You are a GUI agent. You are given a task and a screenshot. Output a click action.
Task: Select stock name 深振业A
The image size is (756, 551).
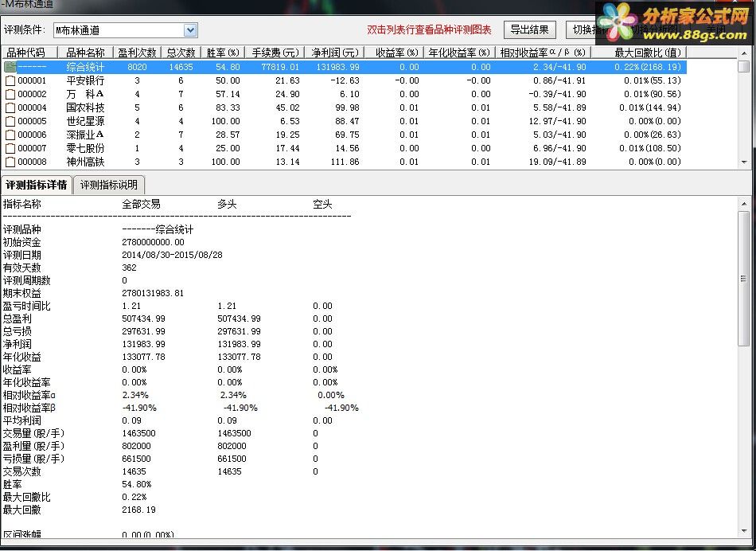click(85, 135)
